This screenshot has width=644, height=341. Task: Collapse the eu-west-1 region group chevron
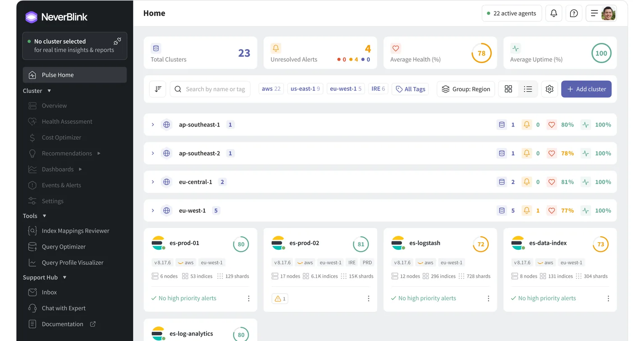pos(153,211)
